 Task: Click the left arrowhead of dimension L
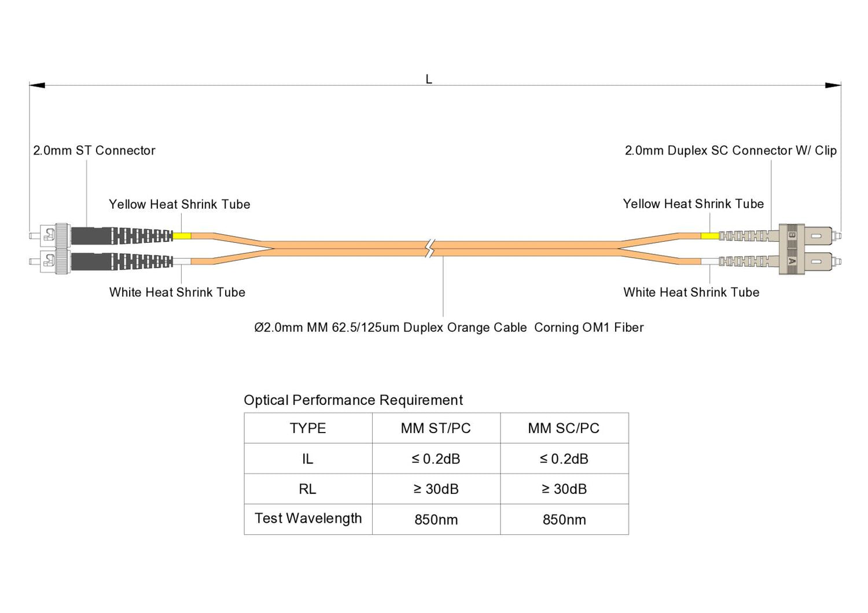point(37,86)
